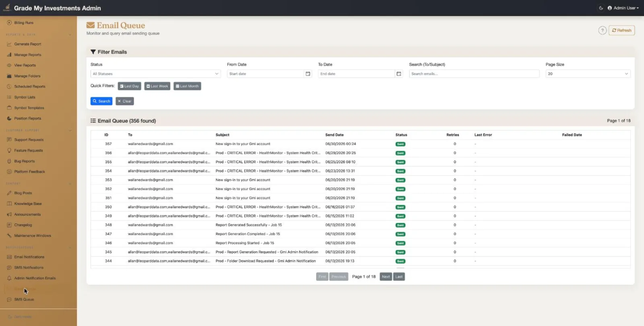This screenshot has width=644, height=326.
Task: Open Scheduled Reports in sidebar
Action: (x=30, y=86)
